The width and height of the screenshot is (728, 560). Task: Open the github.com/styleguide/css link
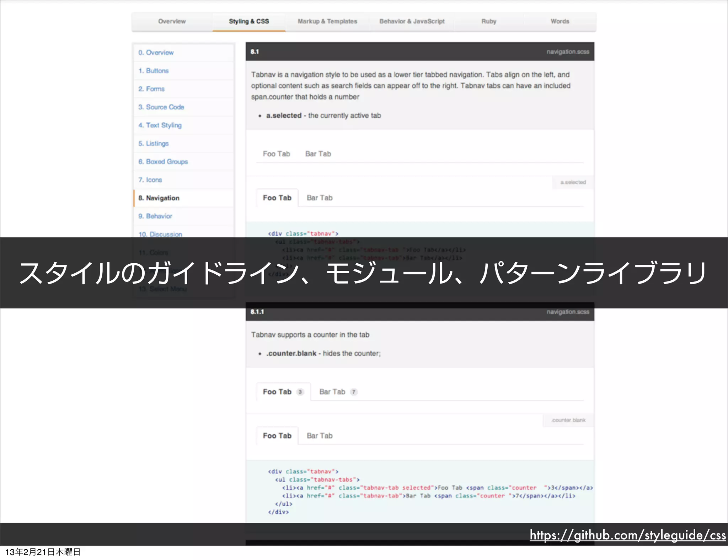pyautogui.click(x=628, y=535)
